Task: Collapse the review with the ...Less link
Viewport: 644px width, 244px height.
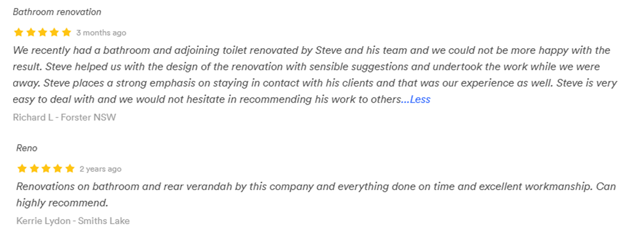Action: (x=416, y=100)
